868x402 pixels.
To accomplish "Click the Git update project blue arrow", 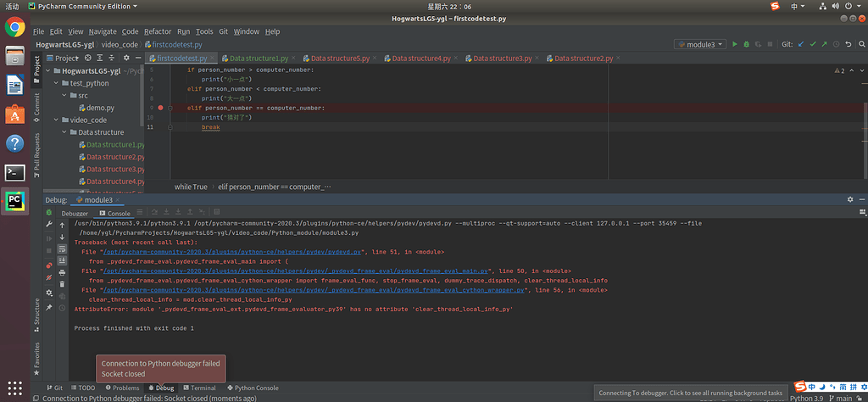I will [x=801, y=44].
